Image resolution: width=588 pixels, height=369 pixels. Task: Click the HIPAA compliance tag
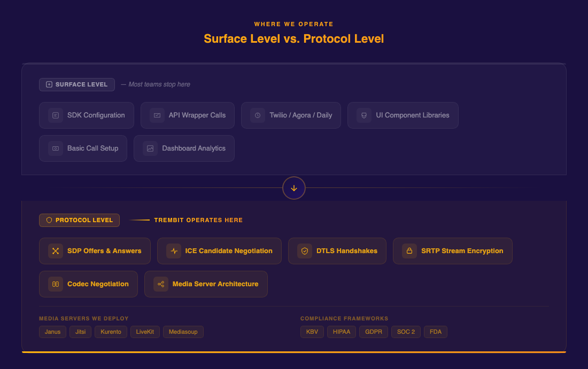coord(341,332)
